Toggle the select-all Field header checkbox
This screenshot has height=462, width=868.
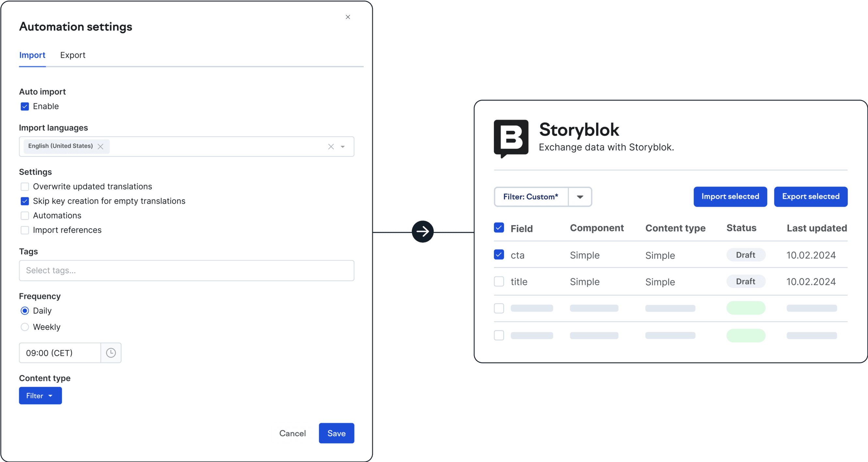[499, 228]
